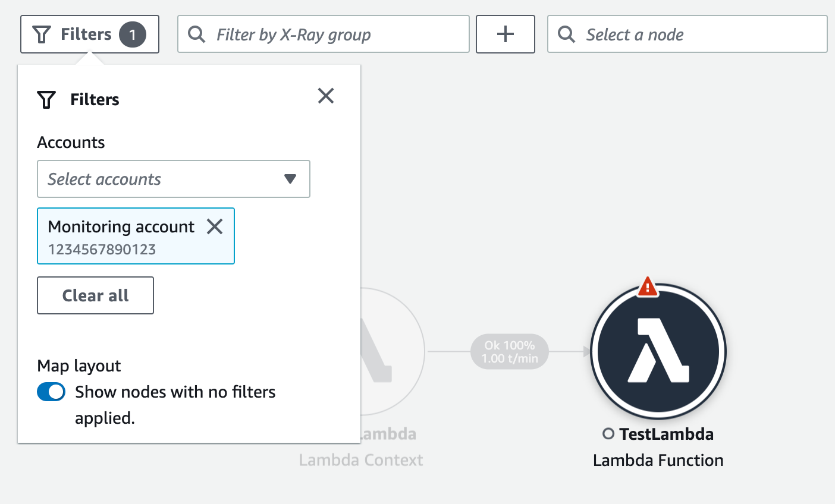Click the red alarm warning triangle on TestLambda

(647, 286)
